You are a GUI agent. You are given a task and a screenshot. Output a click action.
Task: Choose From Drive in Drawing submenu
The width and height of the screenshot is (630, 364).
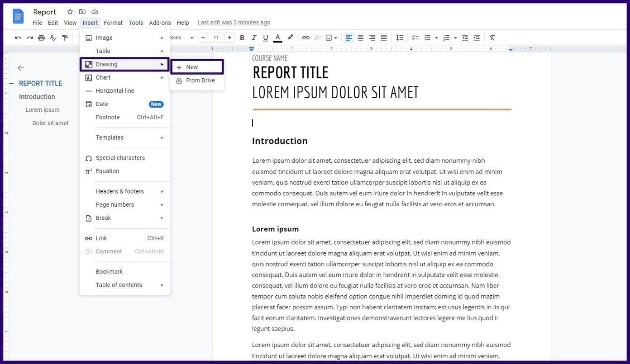point(197,80)
